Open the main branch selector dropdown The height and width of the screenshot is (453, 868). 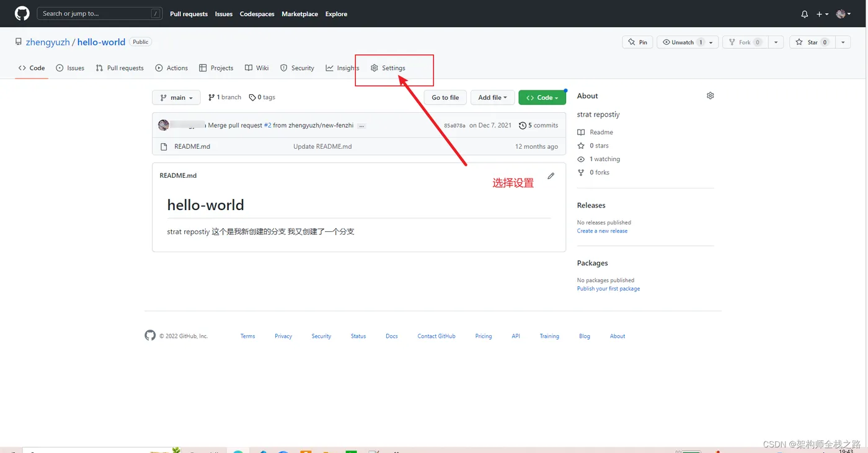[176, 97]
